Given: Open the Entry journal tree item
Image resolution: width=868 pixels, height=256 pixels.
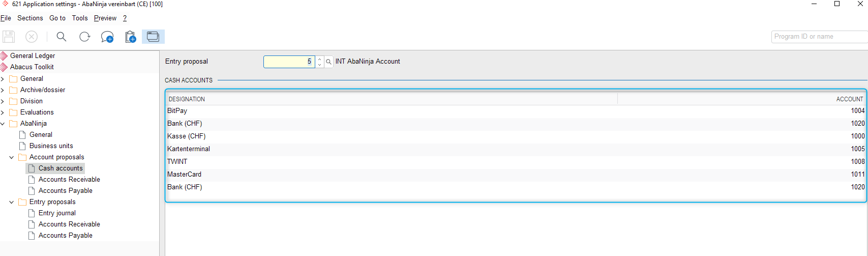Looking at the screenshot, I should point(57,213).
